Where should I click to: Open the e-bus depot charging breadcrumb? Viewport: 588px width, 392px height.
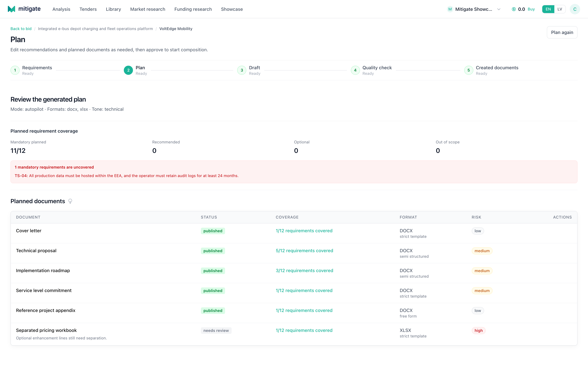pos(96,29)
